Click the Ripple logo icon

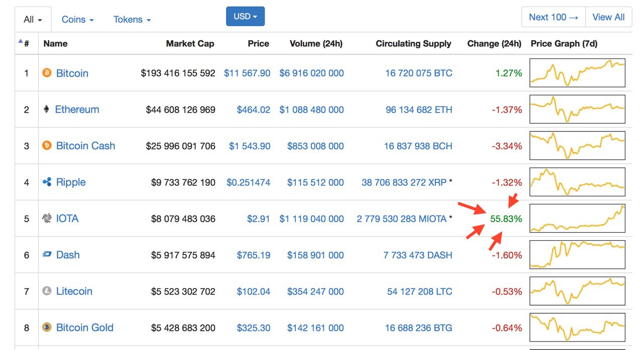(47, 182)
